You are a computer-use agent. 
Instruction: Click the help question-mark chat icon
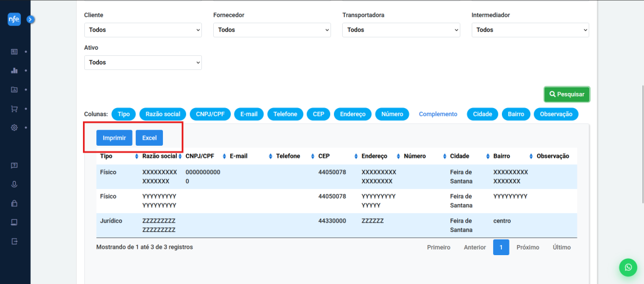coord(14,165)
